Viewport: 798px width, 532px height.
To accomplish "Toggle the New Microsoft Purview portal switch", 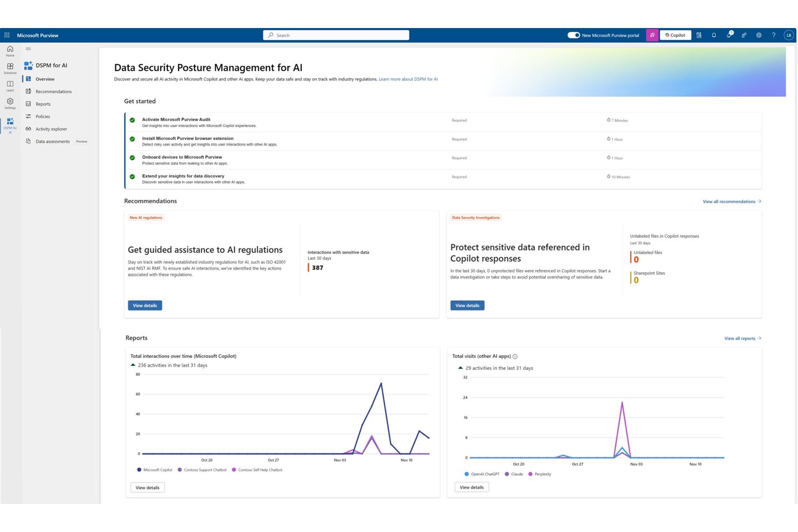I will pos(574,35).
